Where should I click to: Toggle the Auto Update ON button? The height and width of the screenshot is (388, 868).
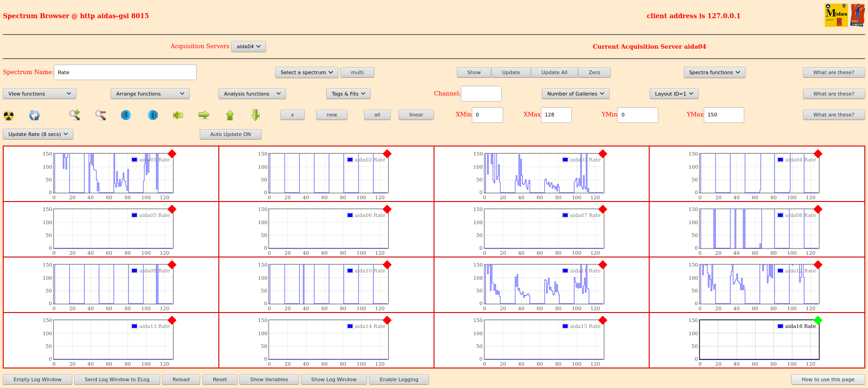coord(231,134)
